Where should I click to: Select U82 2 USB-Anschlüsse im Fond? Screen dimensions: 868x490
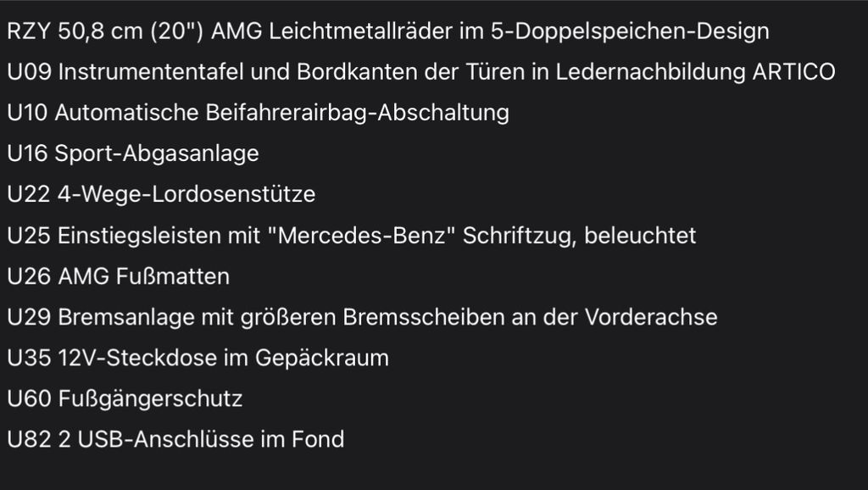click(x=175, y=440)
